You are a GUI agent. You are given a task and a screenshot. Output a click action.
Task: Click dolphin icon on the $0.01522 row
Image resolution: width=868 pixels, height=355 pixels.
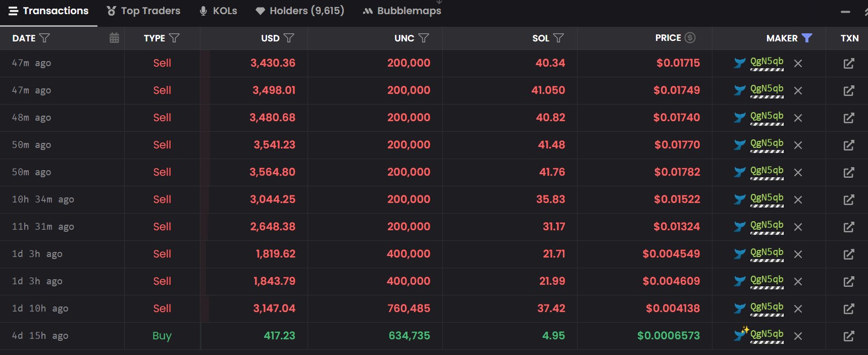coord(739,199)
